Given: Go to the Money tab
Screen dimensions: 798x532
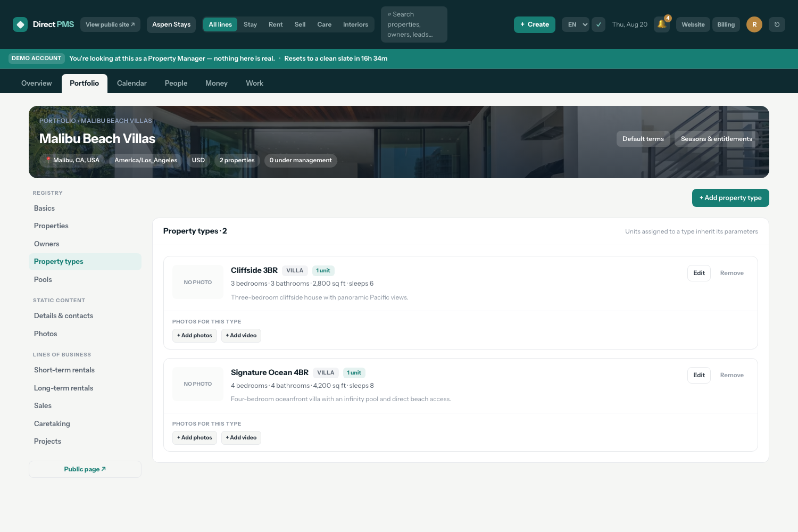Looking at the screenshot, I should 217,84.
